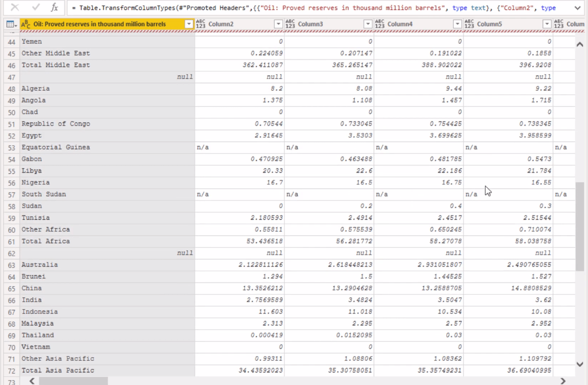
Task: Select the value 11.603 in Indonesia row
Action: click(239, 312)
